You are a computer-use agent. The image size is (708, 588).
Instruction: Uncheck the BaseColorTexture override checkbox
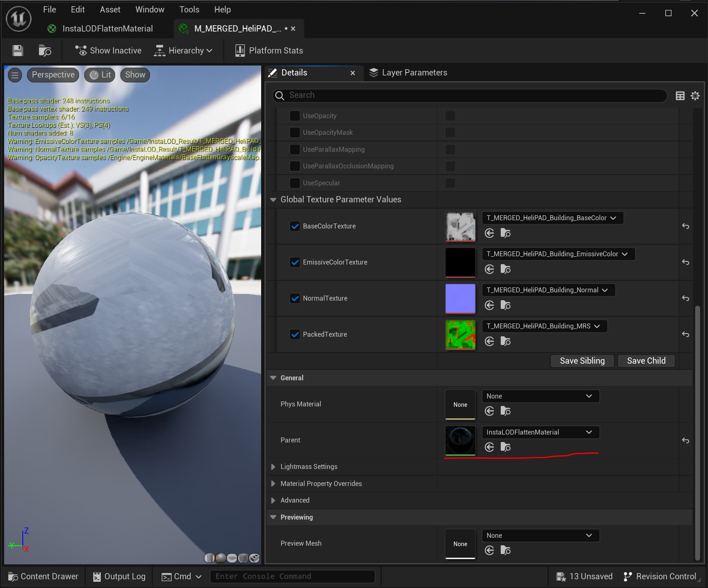(x=295, y=226)
